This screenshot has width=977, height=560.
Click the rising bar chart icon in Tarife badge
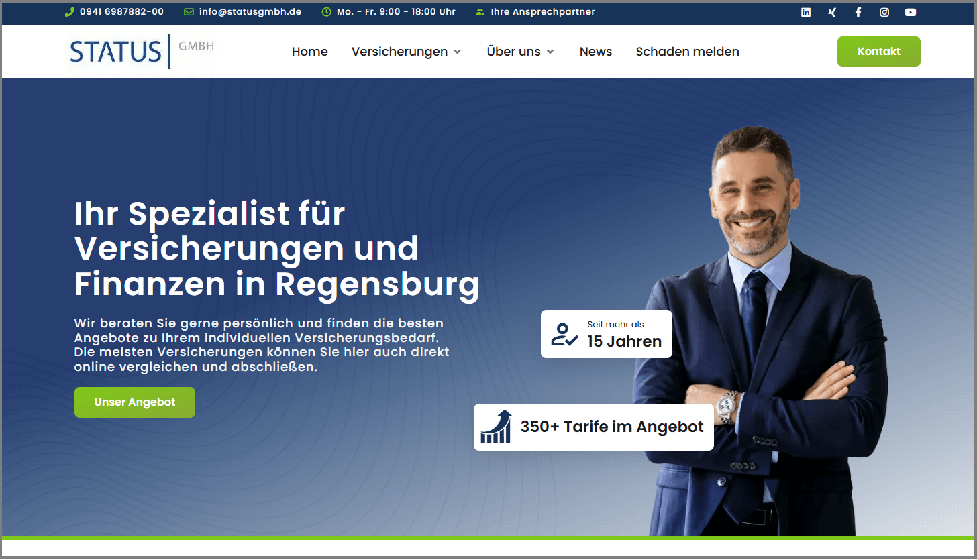[497, 427]
